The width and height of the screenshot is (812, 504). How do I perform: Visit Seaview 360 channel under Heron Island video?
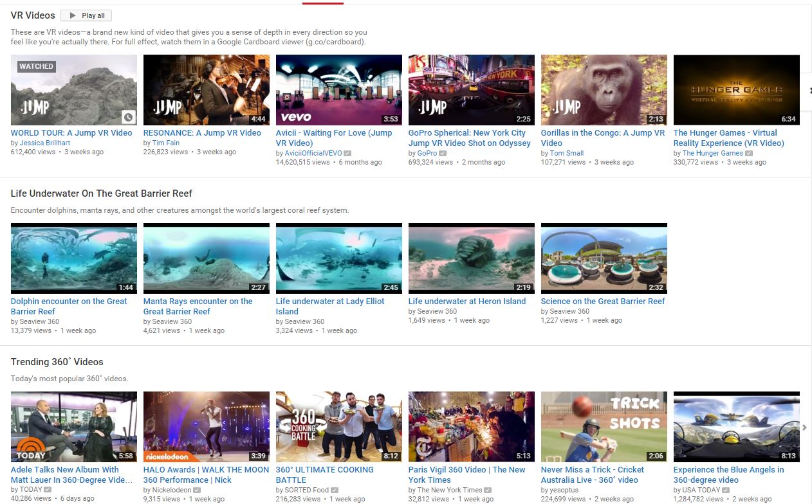(x=437, y=311)
